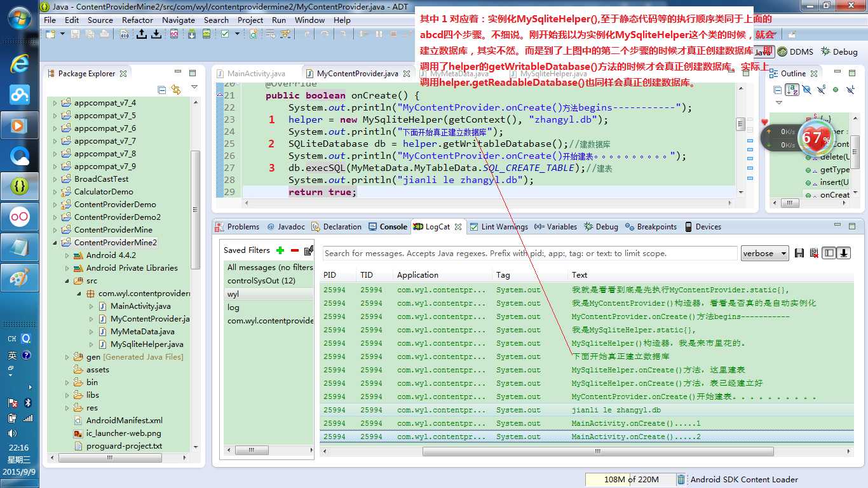This screenshot has width=868, height=488.
Task: Toggle LogCat scroll lock
Action: (x=843, y=253)
